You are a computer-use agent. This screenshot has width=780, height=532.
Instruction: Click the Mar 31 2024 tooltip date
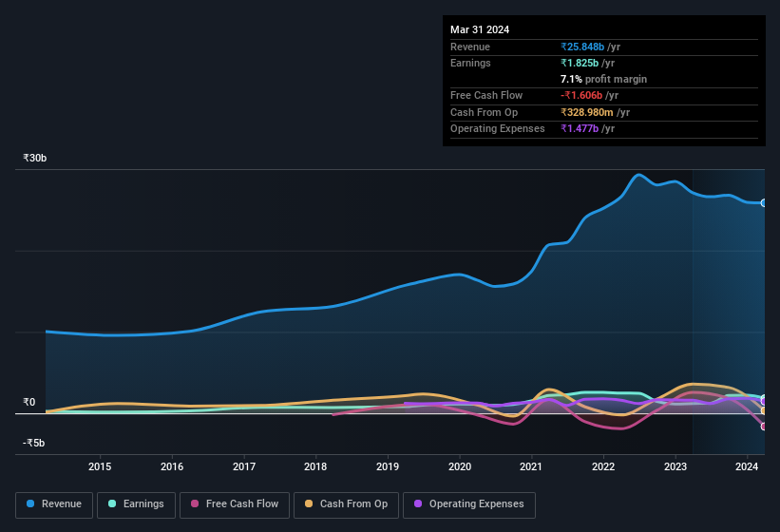pyautogui.click(x=480, y=29)
